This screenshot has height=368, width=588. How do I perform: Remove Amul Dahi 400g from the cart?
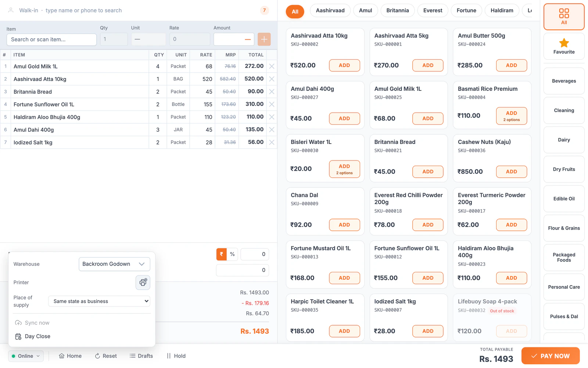[272, 130]
